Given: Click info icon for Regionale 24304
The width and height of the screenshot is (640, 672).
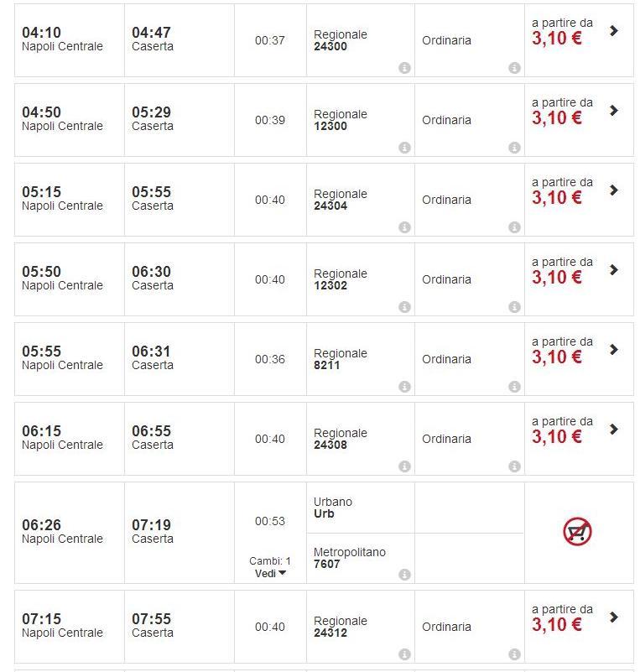Looking at the screenshot, I should (404, 227).
